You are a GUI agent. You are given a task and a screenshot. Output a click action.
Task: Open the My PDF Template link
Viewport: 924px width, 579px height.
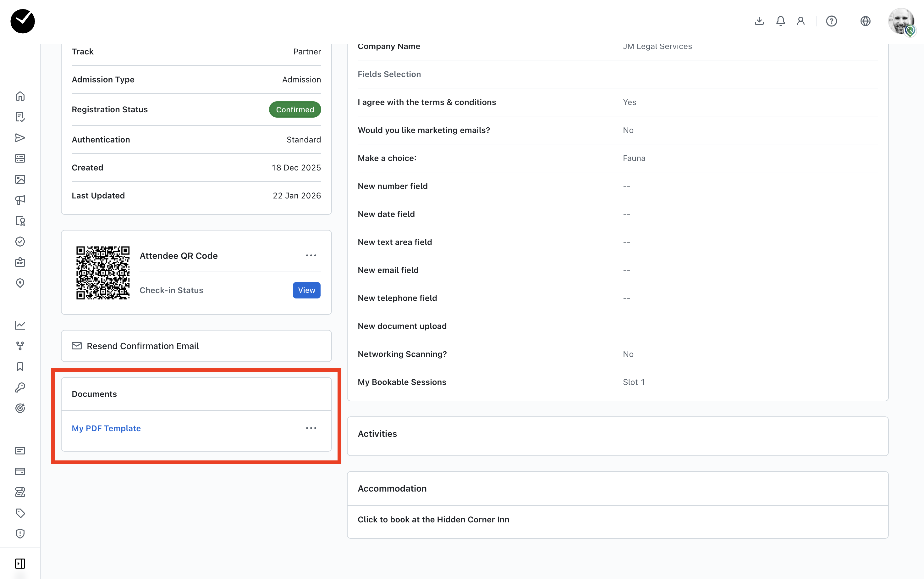(x=106, y=428)
